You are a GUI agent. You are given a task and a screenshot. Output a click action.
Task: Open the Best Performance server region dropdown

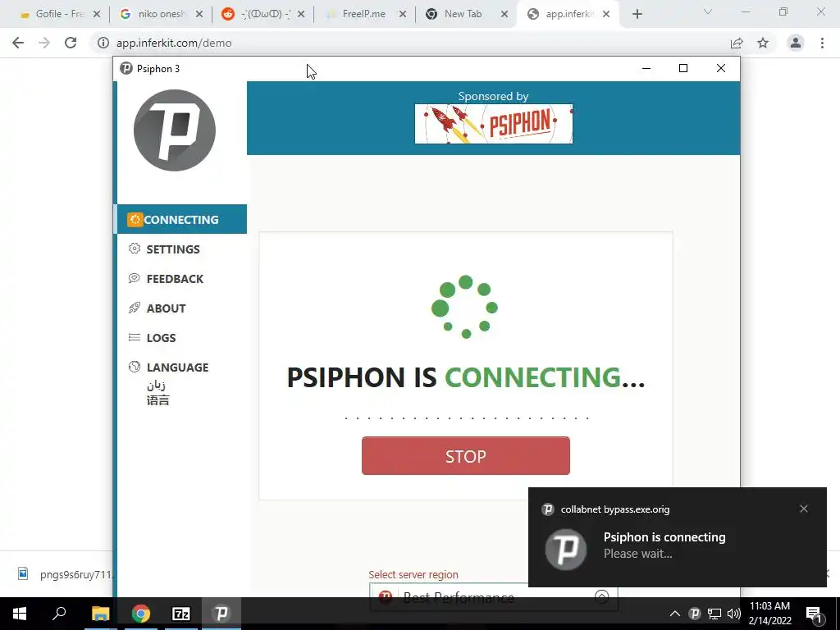(493, 597)
